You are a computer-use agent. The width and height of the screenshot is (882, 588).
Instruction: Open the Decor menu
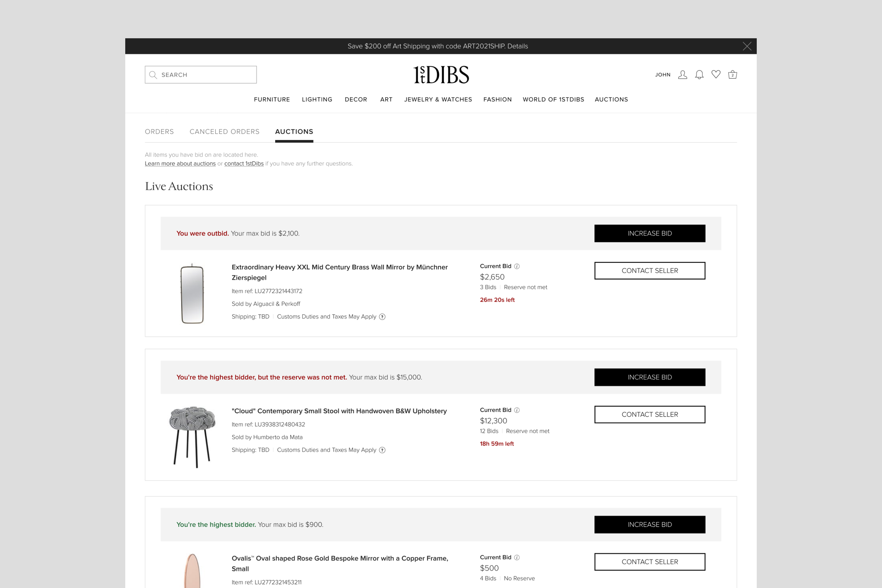(x=356, y=99)
